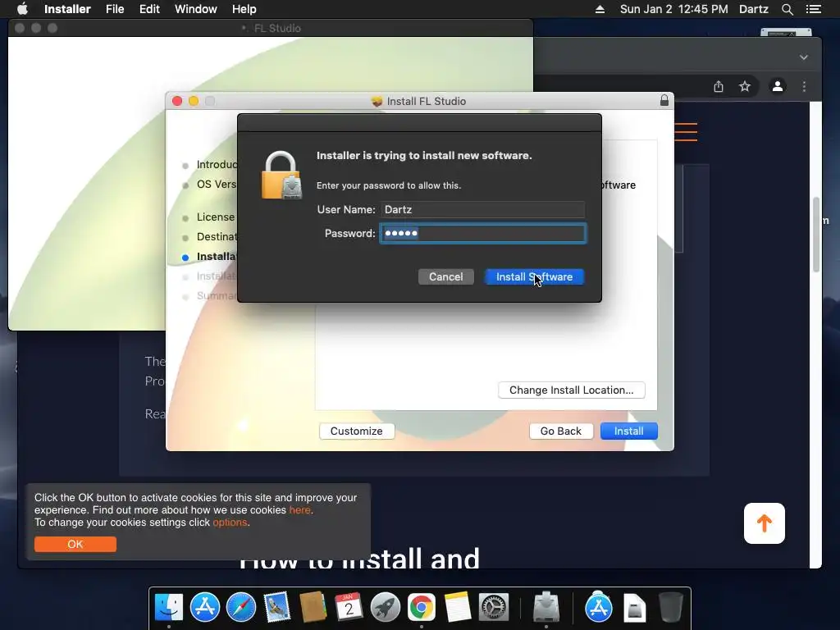Open Contacts book icon in Dock
840x630 pixels.
[x=313, y=608]
